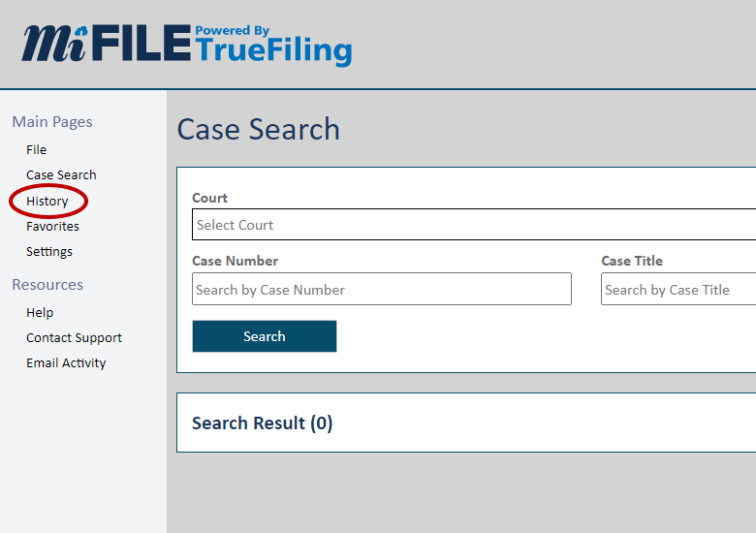Image resolution: width=756 pixels, height=533 pixels.
Task: Focus the Search by Case Number field
Action: tap(381, 290)
